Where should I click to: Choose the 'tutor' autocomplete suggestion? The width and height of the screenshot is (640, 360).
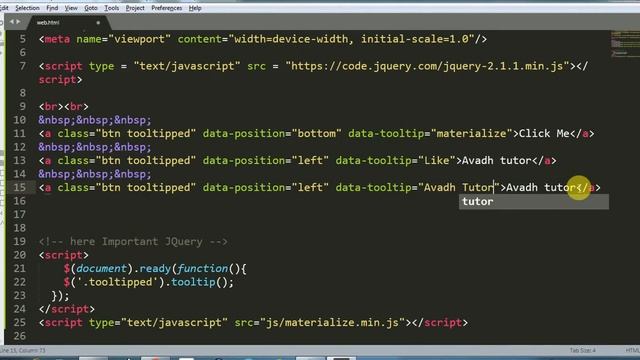[x=534, y=202]
